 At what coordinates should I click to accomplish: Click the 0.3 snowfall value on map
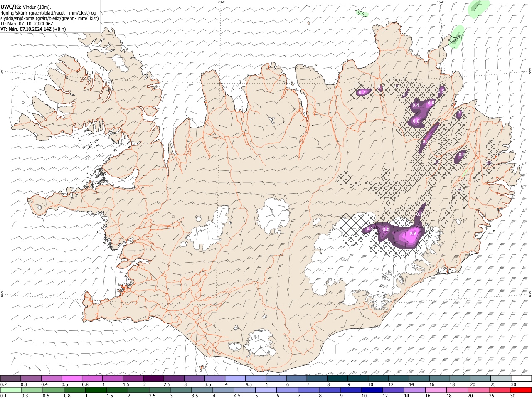click(419, 214)
